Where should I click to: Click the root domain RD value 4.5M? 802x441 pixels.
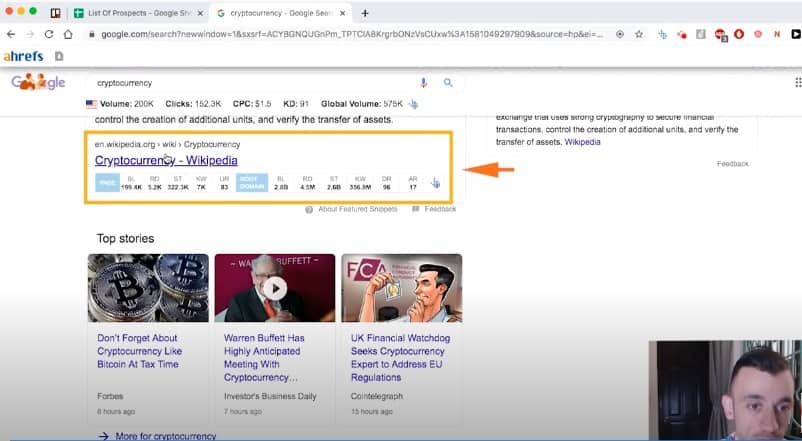tap(307, 187)
